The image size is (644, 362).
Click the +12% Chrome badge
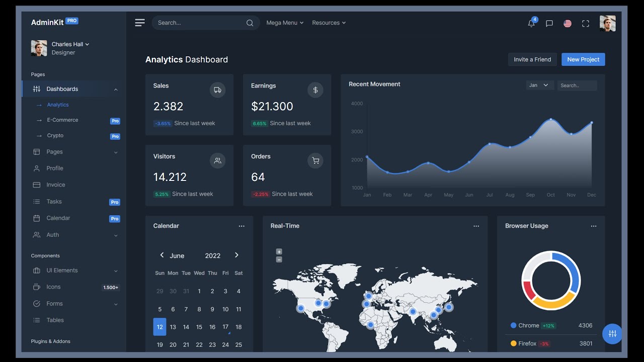(x=548, y=326)
